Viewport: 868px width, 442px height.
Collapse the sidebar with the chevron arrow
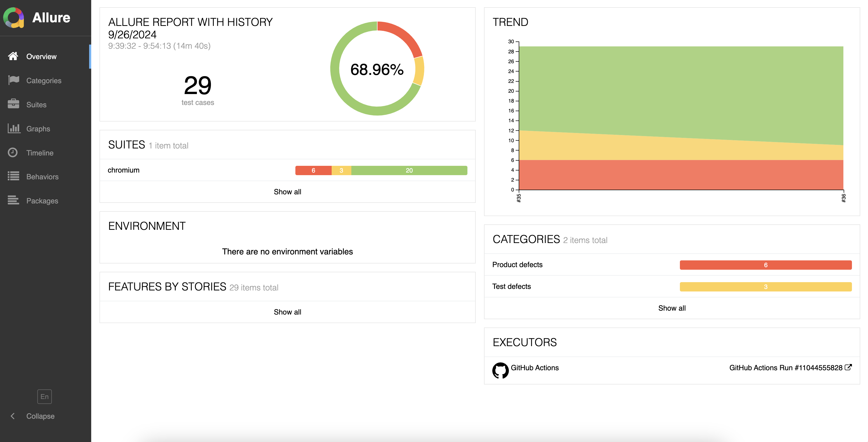pyautogui.click(x=13, y=416)
